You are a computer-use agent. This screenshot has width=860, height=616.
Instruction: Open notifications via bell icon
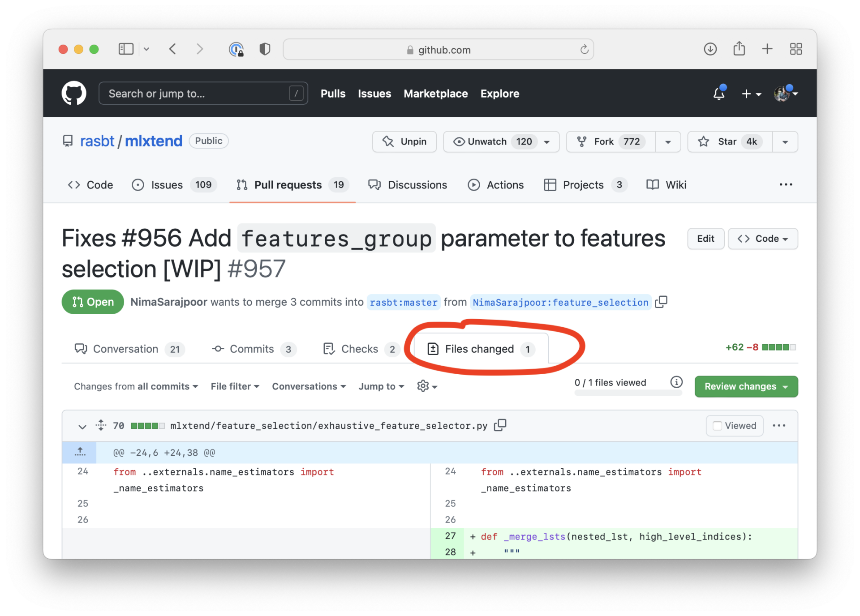[718, 94]
